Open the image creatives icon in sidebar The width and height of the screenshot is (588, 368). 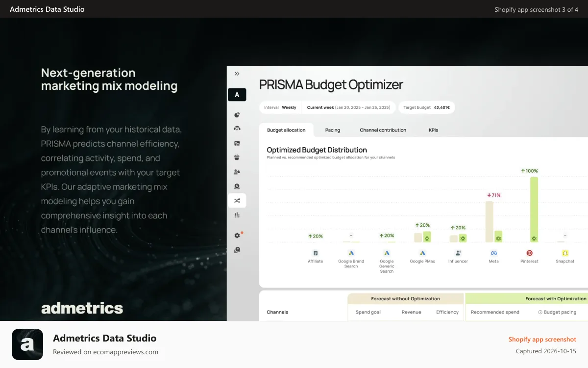click(x=237, y=143)
